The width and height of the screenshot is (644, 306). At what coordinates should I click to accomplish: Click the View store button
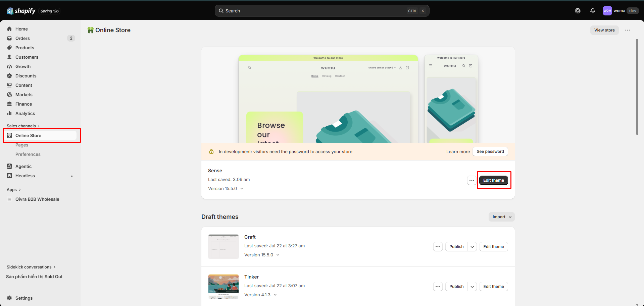point(604,30)
